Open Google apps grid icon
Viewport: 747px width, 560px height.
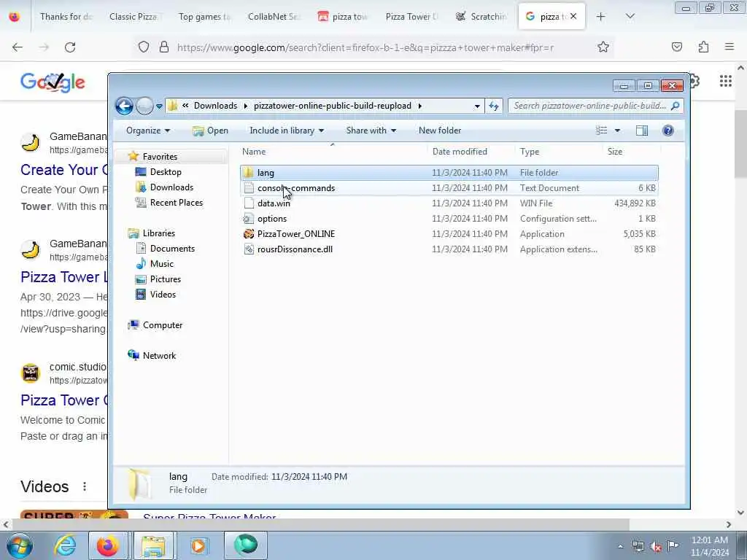[726, 82]
